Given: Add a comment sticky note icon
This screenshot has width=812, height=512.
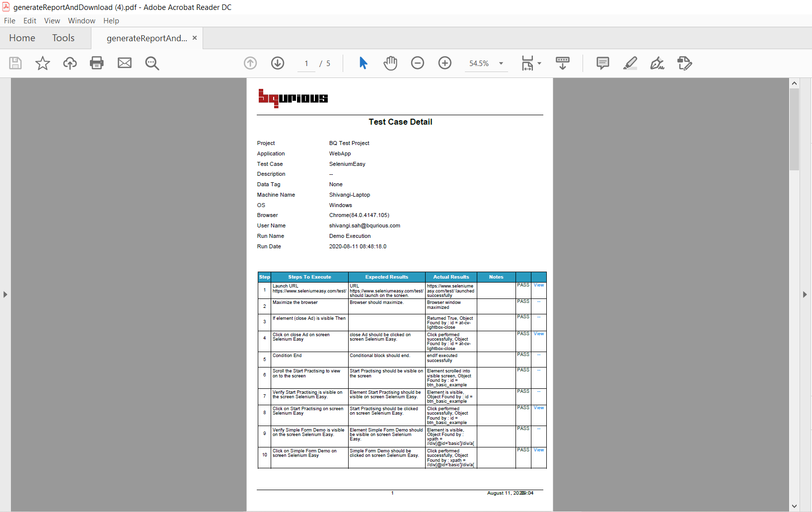Looking at the screenshot, I should click(603, 63).
